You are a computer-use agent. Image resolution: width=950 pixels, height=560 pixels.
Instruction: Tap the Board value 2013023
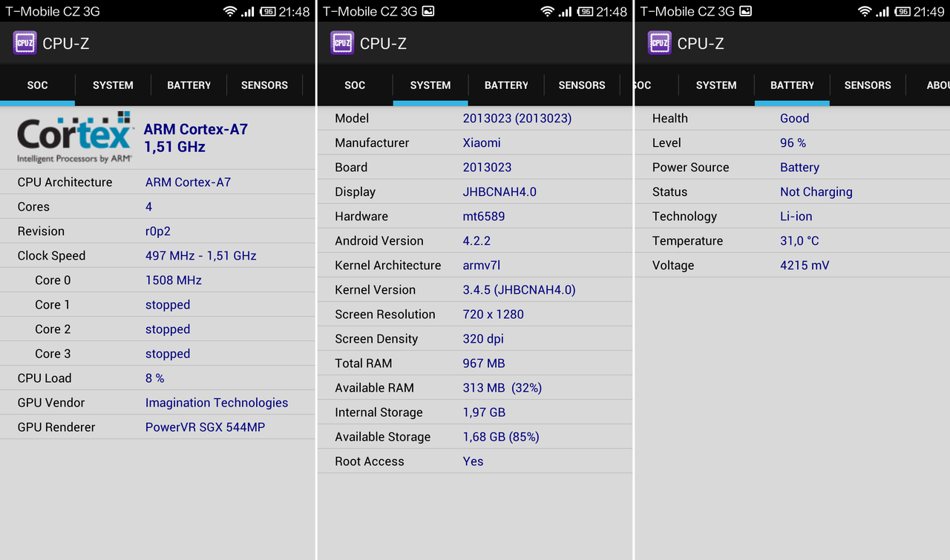[x=488, y=168]
